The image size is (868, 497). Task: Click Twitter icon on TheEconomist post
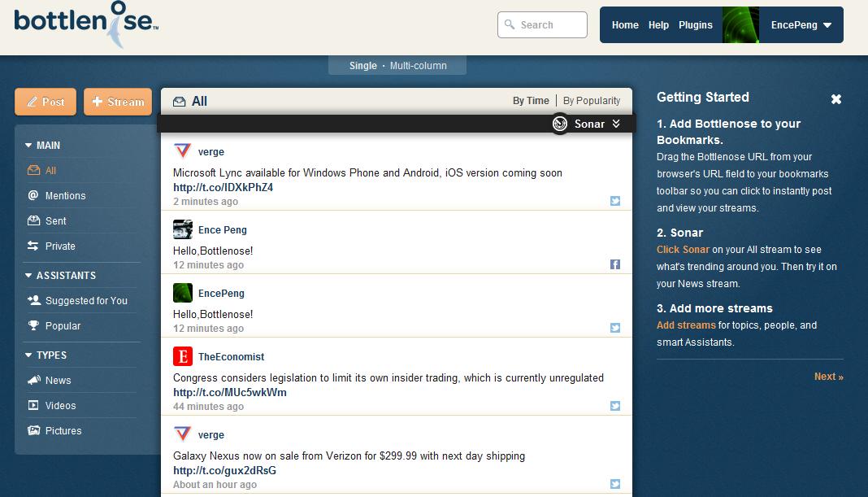click(x=615, y=406)
